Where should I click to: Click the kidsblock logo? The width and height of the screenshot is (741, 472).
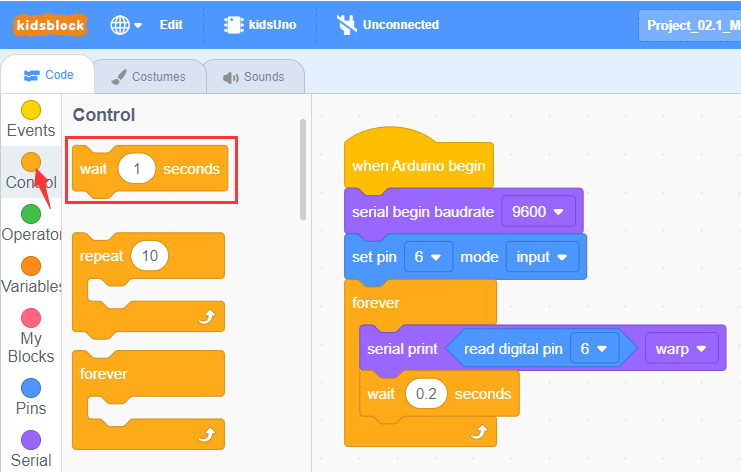[50, 25]
